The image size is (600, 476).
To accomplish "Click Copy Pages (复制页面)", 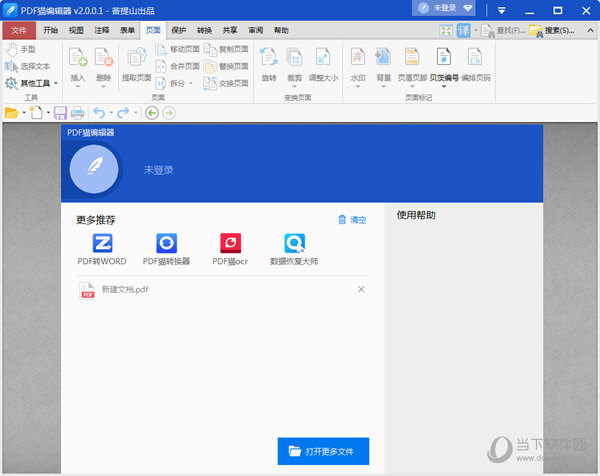I will click(x=226, y=49).
